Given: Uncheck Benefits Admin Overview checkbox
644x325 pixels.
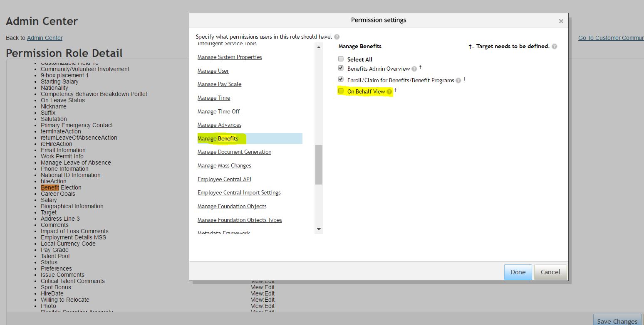Looking at the screenshot, I should coord(341,68).
